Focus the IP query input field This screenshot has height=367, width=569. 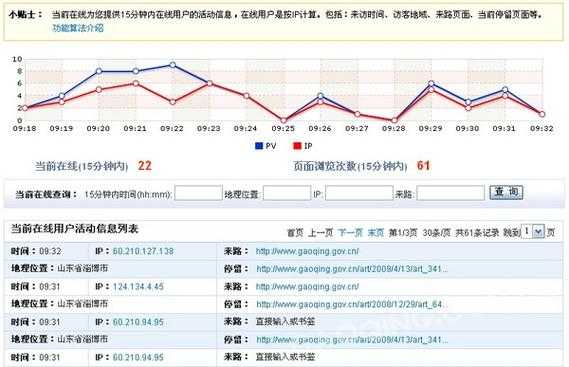tap(359, 193)
